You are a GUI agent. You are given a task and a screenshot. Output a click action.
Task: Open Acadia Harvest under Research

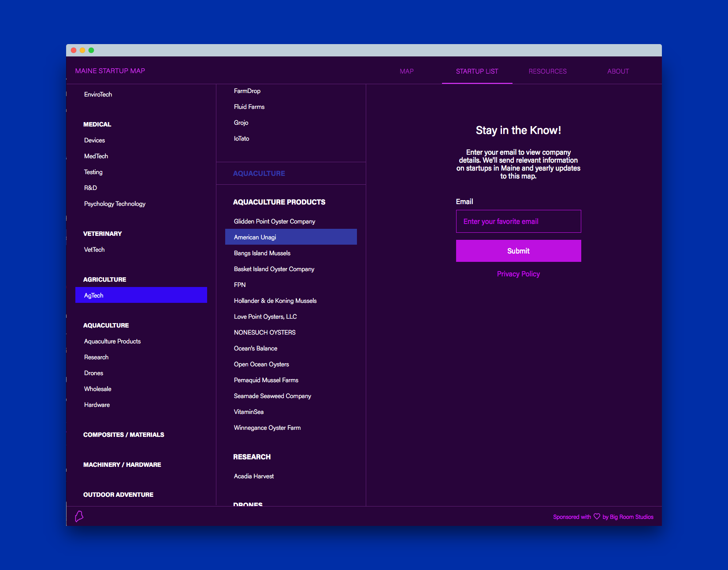click(x=254, y=476)
